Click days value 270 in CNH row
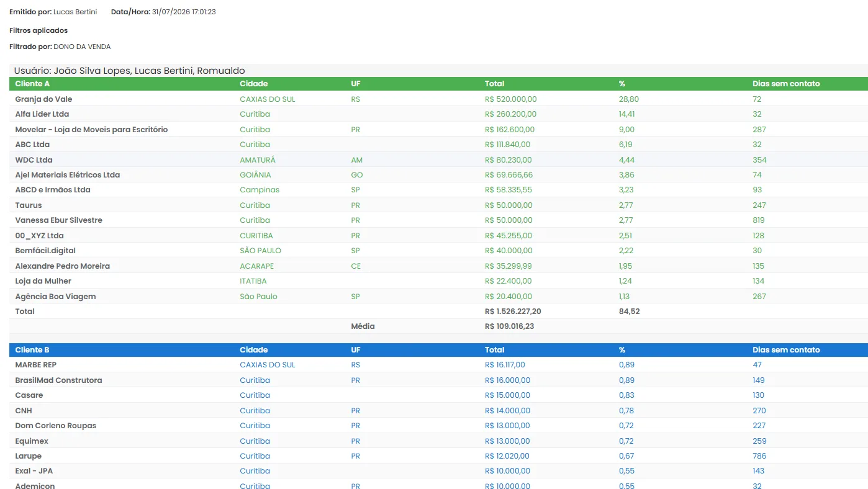The height and width of the screenshot is (489, 868). 759,411
